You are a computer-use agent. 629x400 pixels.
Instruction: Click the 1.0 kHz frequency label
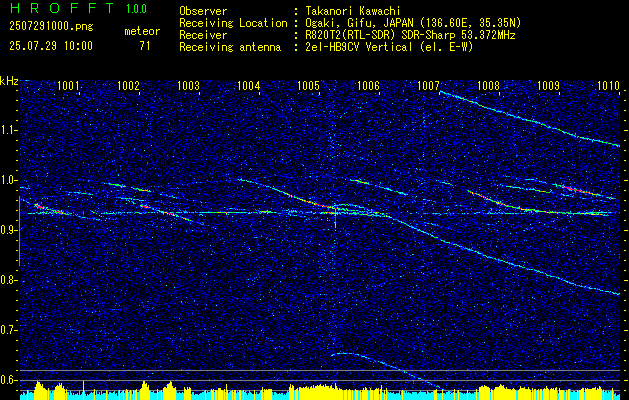(x=9, y=180)
